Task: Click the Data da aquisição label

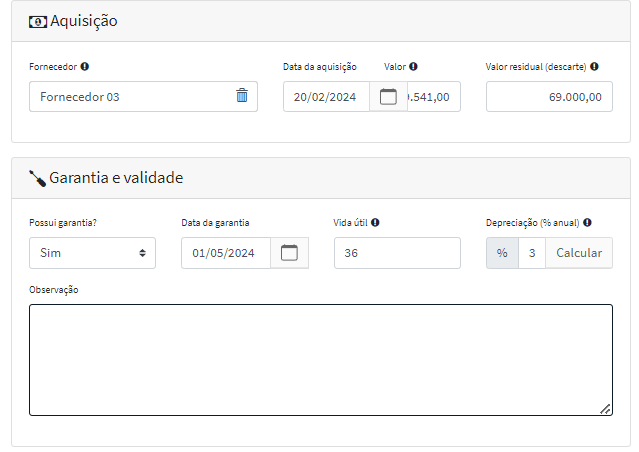Action: coord(320,67)
